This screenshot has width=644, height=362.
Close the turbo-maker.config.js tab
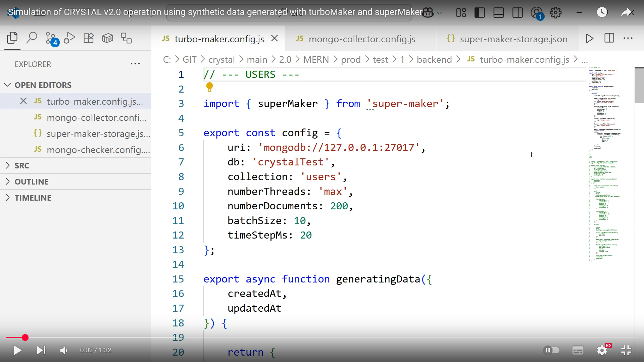[x=275, y=38]
